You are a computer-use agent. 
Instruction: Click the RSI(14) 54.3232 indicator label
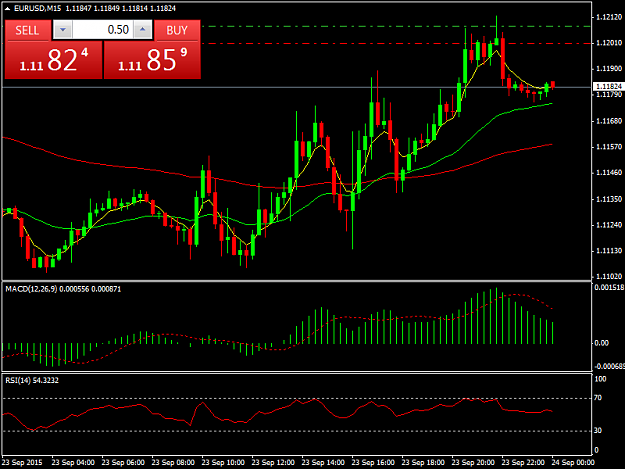coord(32,380)
